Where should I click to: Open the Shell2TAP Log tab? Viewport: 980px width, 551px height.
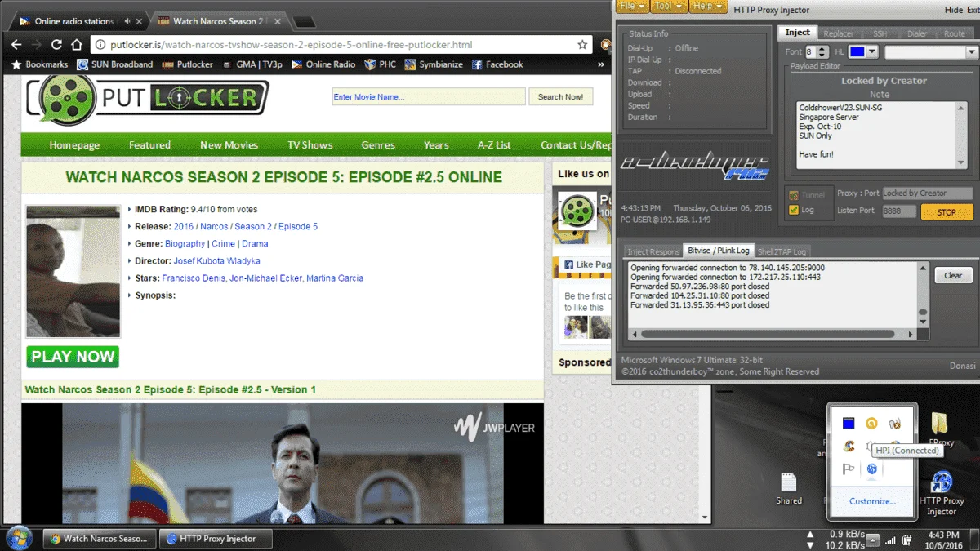pos(782,251)
